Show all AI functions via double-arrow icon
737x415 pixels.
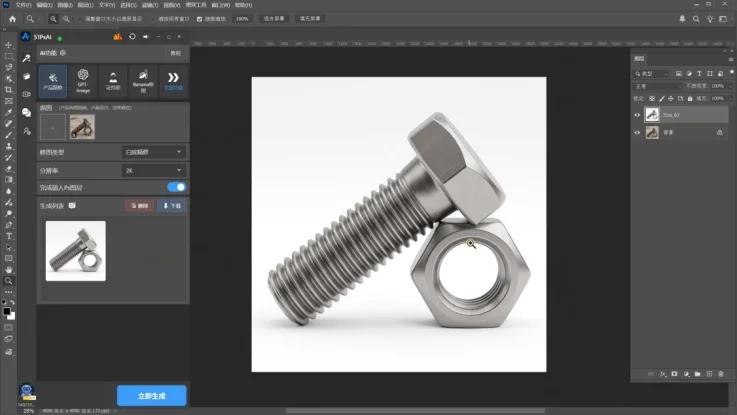(173, 81)
